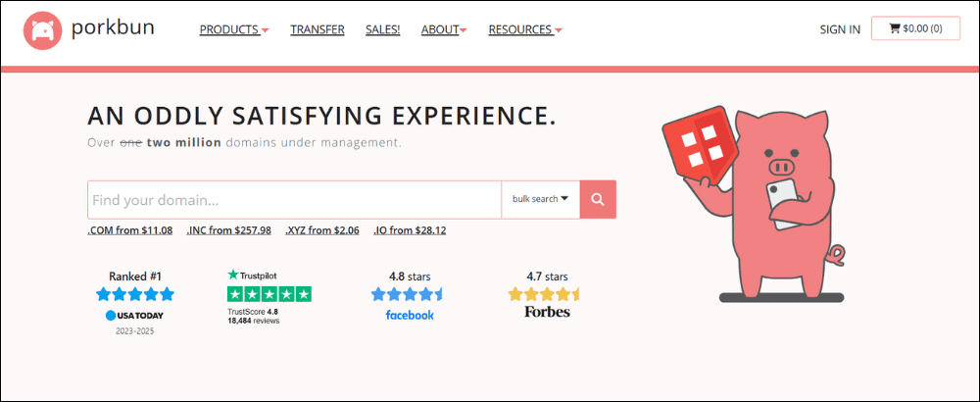Click the '2023-2025' text under USA Today

(134, 331)
